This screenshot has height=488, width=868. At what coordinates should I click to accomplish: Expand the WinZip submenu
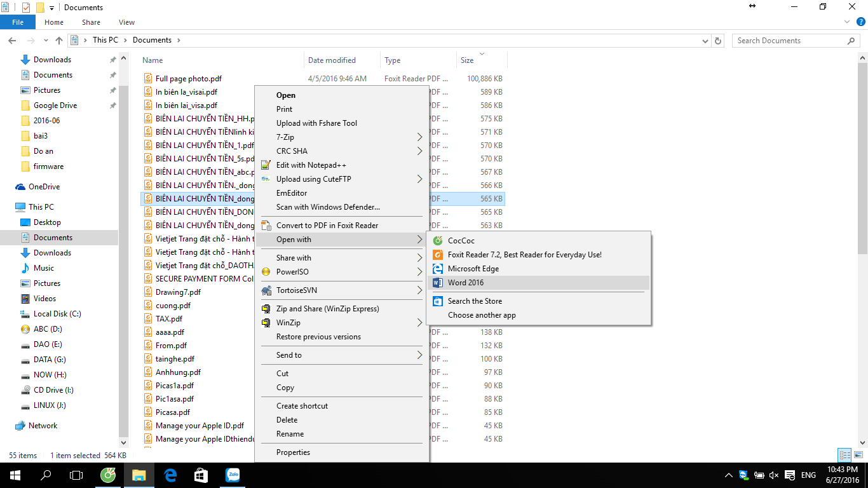click(x=419, y=323)
